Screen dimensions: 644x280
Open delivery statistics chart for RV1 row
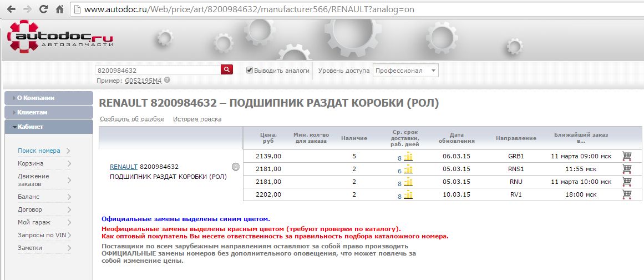pyautogui.click(x=408, y=195)
